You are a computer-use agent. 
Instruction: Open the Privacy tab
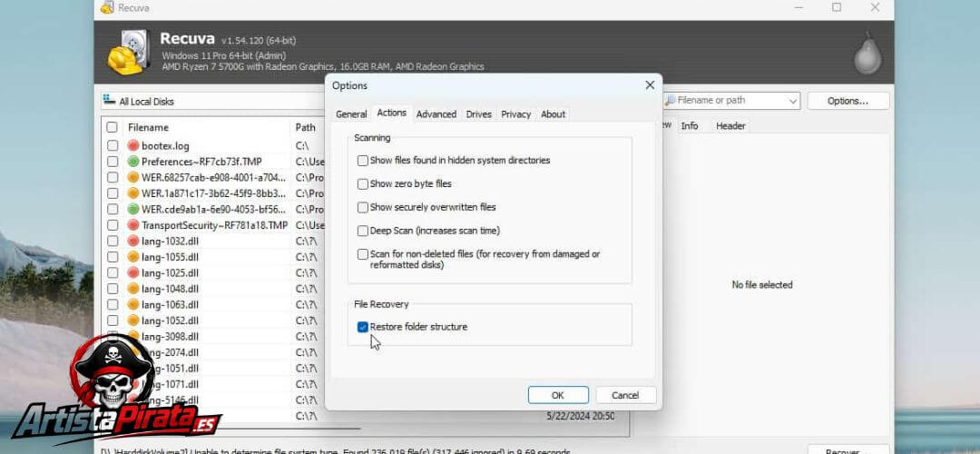515,114
